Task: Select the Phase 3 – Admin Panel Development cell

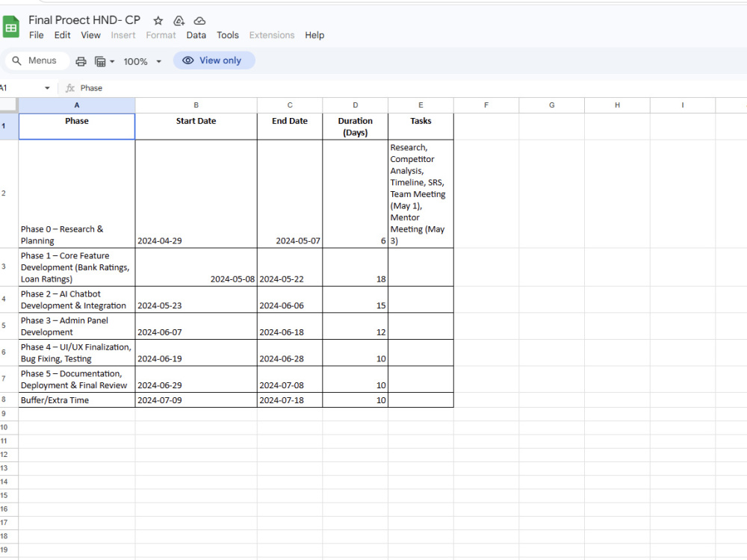Action: click(77, 326)
